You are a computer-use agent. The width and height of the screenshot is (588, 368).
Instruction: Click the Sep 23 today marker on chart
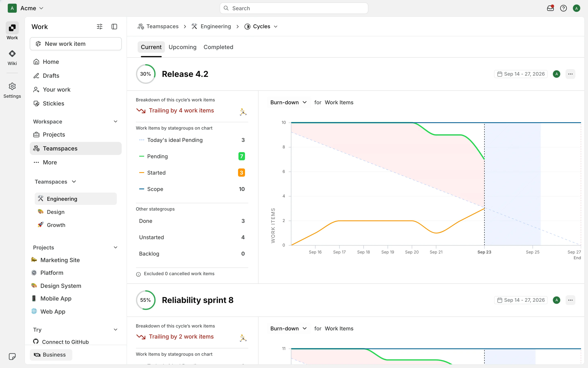(484, 252)
